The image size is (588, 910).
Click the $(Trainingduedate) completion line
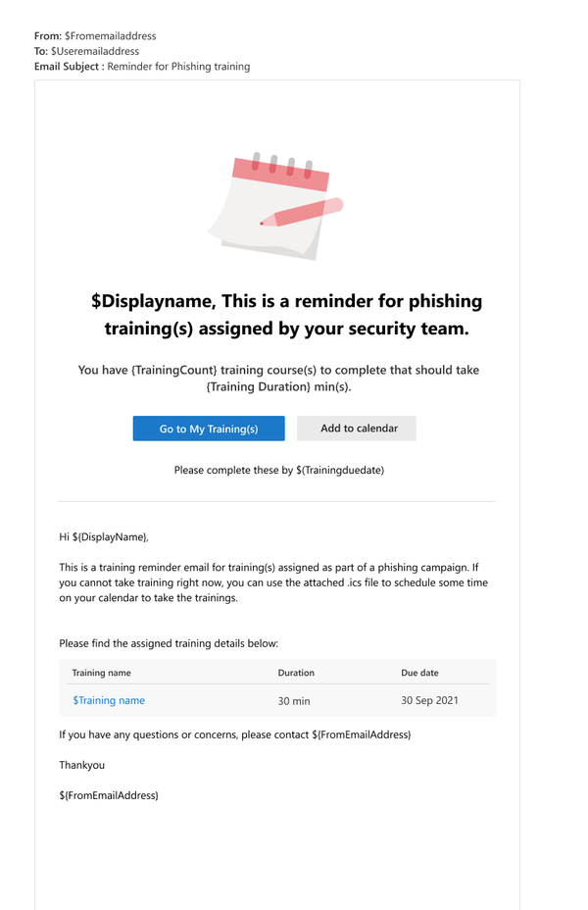click(x=279, y=470)
